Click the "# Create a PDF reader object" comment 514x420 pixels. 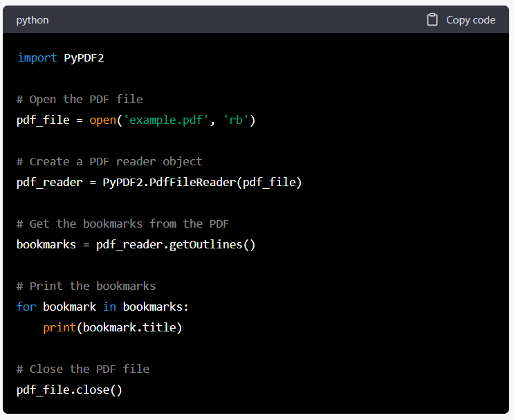point(109,161)
